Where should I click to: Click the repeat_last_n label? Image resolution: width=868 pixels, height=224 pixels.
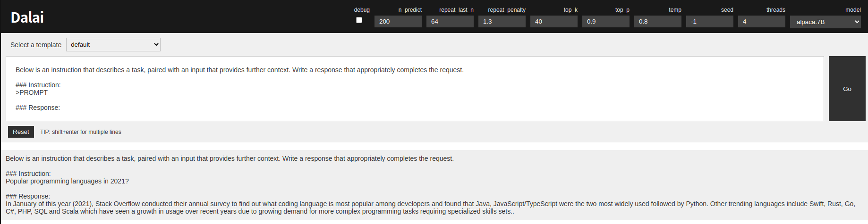pyautogui.click(x=456, y=10)
